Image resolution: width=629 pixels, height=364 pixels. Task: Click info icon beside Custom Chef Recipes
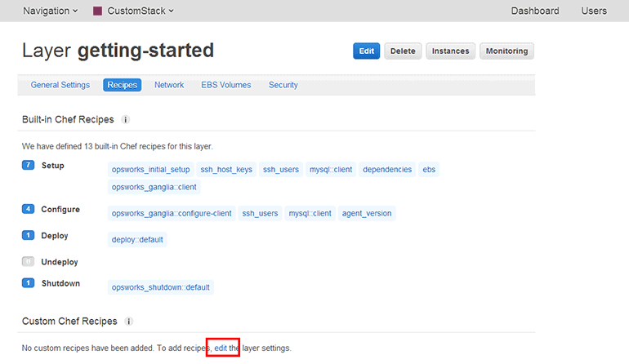(x=129, y=322)
